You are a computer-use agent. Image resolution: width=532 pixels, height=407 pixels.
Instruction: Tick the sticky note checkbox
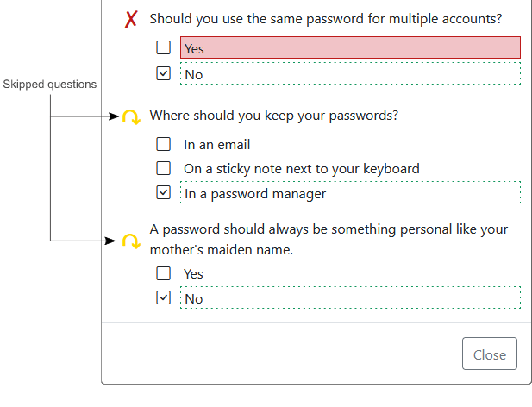tap(164, 168)
